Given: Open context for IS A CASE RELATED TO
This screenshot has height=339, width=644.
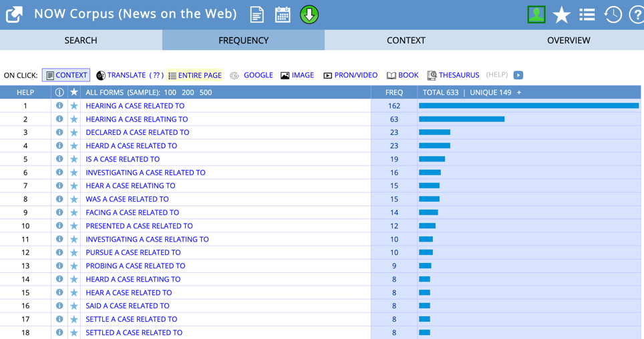Looking at the screenshot, I should (122, 159).
